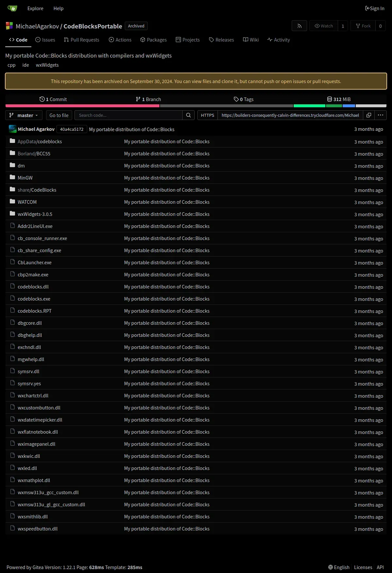
Task: Click the file icon beside mgwhelp.dll
Action: tap(13, 359)
